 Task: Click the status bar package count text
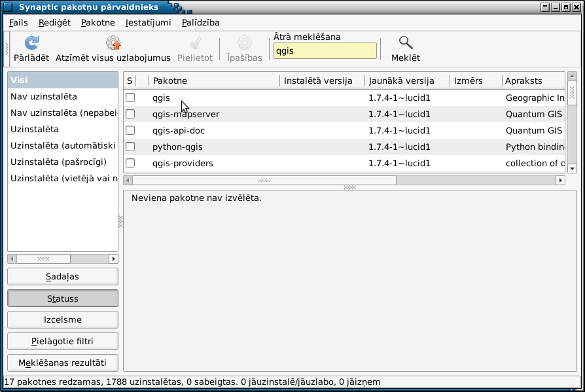tap(192, 382)
